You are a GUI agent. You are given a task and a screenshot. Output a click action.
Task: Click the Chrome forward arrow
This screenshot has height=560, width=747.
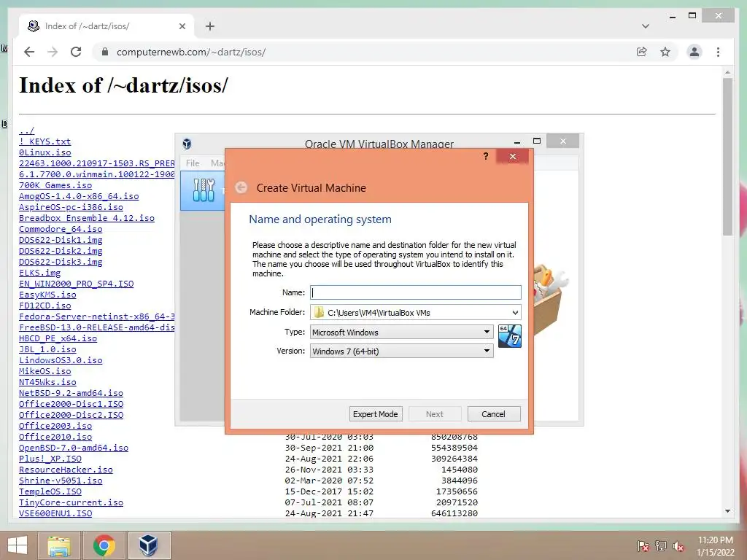[x=53, y=52]
